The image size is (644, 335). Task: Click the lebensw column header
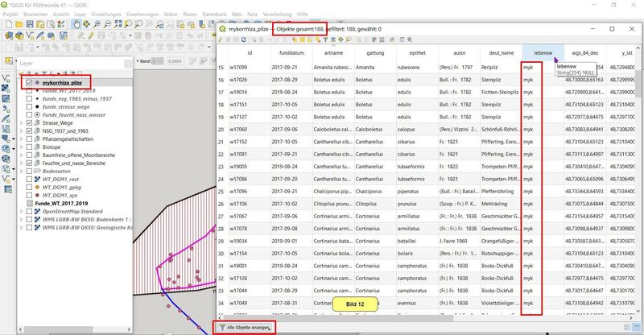[543, 53]
